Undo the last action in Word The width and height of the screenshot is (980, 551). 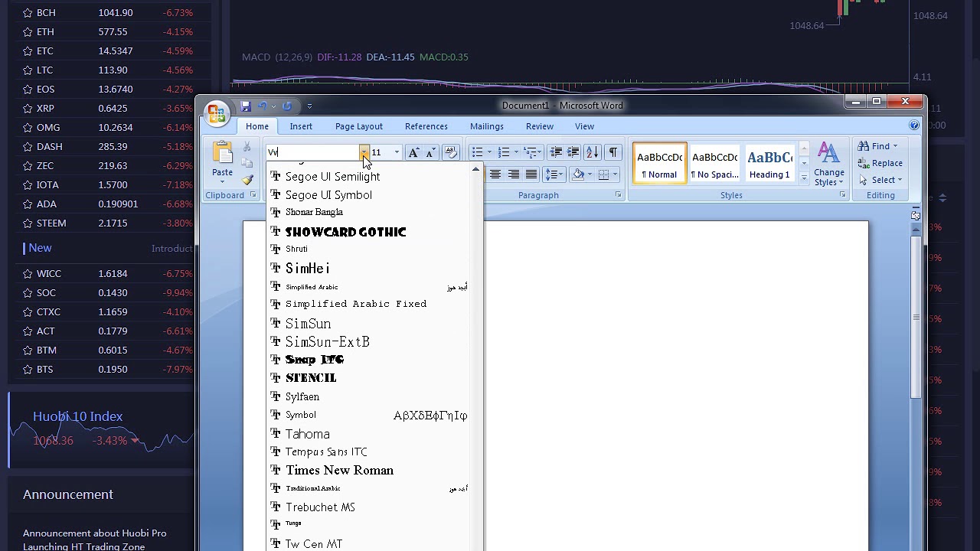point(263,106)
